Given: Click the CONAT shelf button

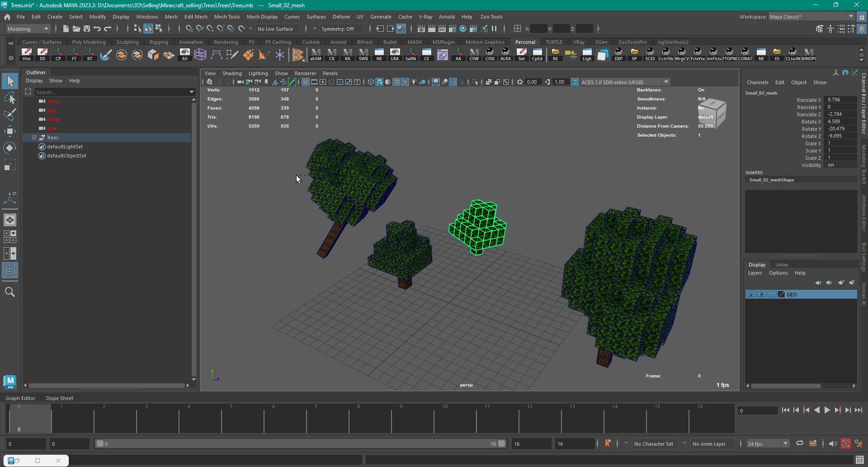Looking at the screenshot, I should (745, 55).
